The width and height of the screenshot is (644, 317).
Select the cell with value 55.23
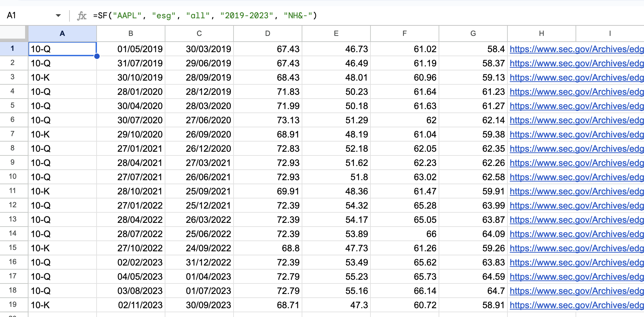click(336, 276)
